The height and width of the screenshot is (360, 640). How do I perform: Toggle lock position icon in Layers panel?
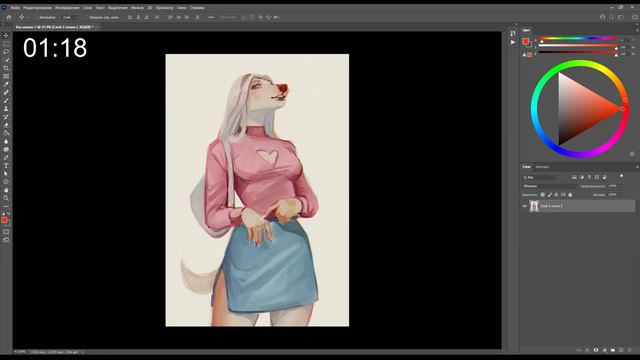click(x=556, y=195)
